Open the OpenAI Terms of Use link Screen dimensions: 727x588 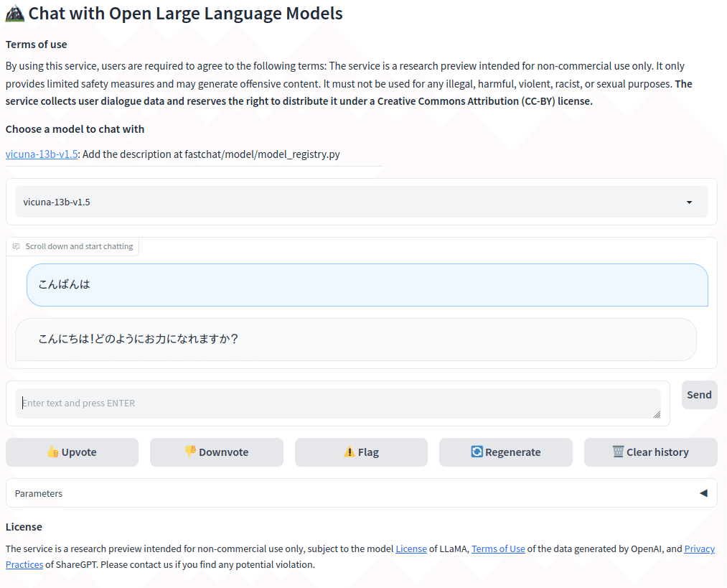tap(498, 549)
